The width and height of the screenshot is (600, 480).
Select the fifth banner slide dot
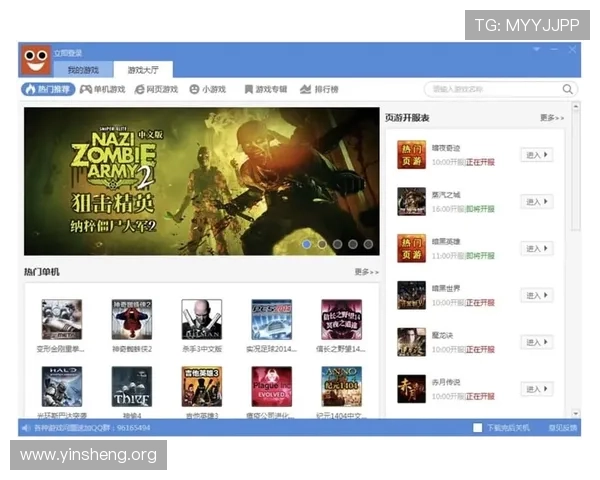pos(368,244)
